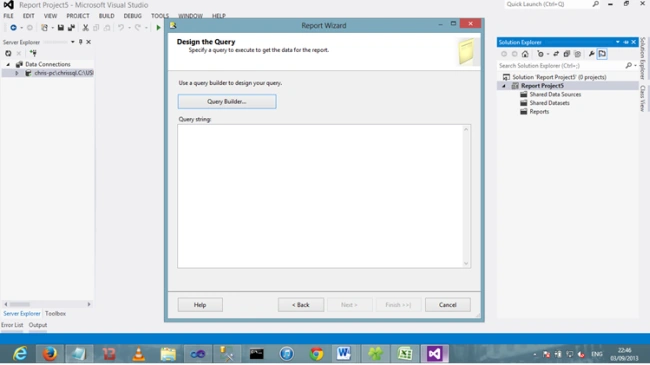Open the Server Explorer window options dropdown
650x365 pixels.
[73, 42]
